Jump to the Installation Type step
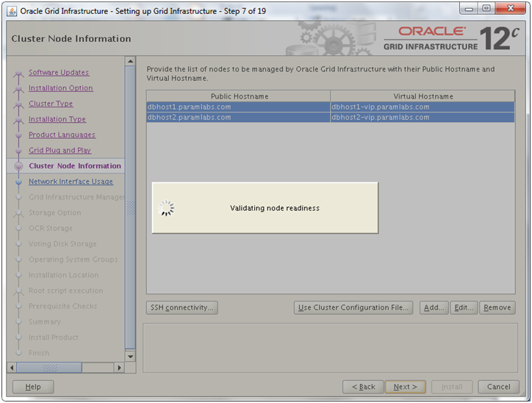This screenshot has width=532, height=403. click(57, 119)
